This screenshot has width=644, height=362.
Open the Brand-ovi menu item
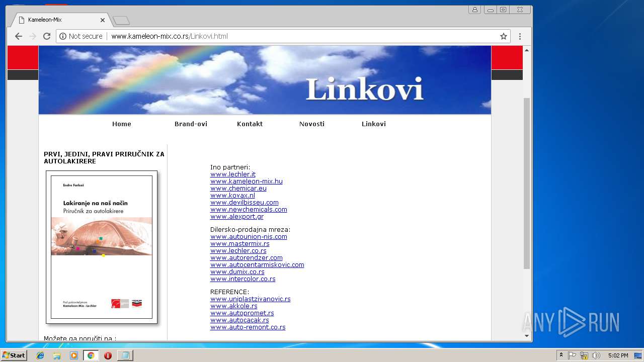[x=191, y=124]
